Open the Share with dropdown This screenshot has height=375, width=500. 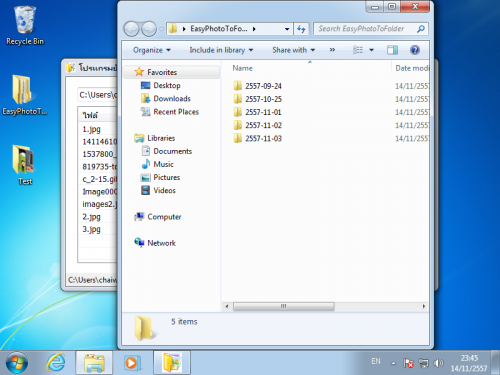294,50
